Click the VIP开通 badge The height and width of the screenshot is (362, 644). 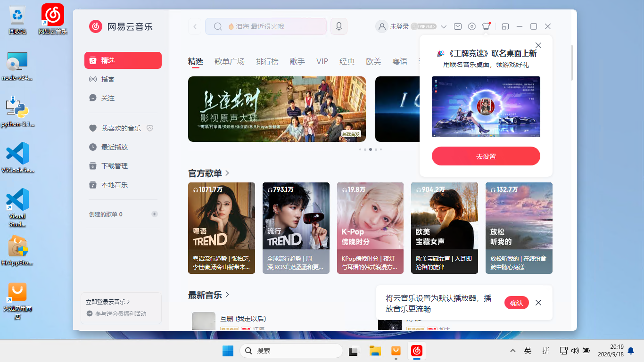pyautogui.click(x=423, y=26)
